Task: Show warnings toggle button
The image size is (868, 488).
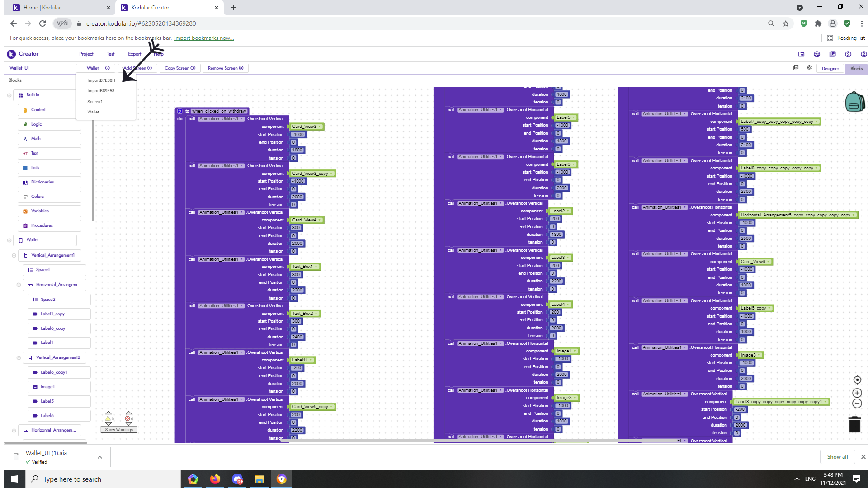Action: tap(119, 430)
